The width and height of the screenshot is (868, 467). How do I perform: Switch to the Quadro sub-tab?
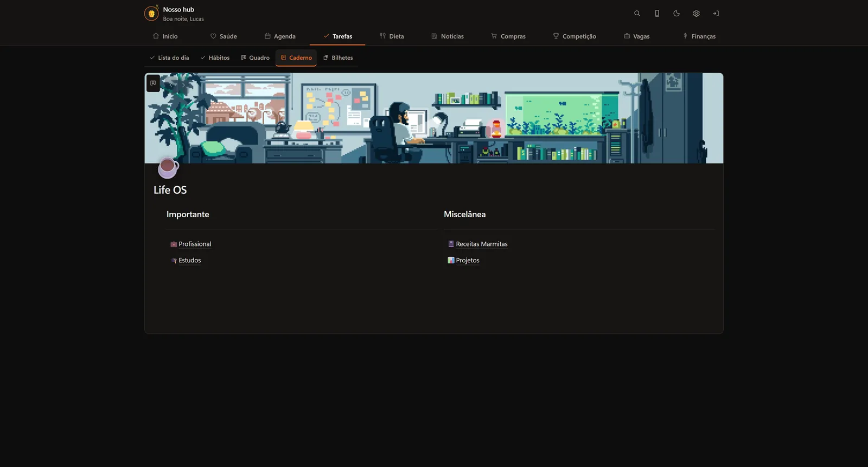click(255, 58)
